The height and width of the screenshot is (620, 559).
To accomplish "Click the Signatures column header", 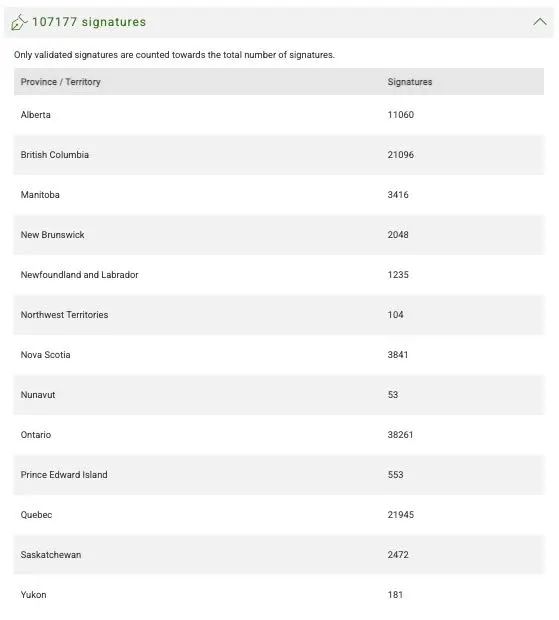I will (410, 82).
